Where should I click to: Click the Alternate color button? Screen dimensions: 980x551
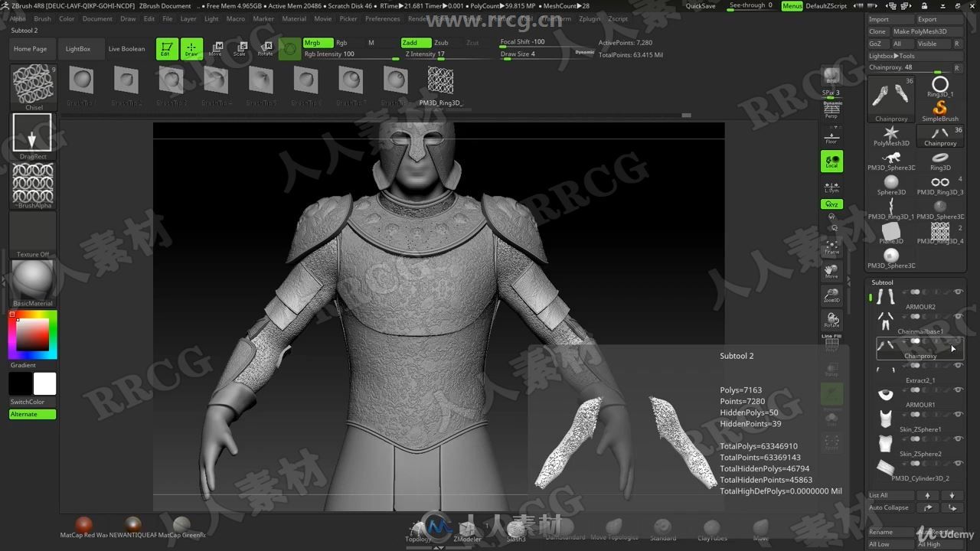click(33, 414)
